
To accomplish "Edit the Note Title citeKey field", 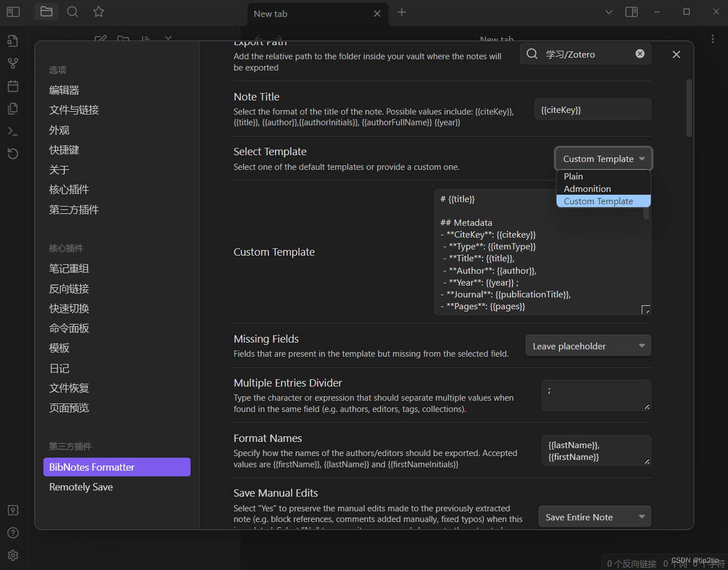I will tap(593, 109).
